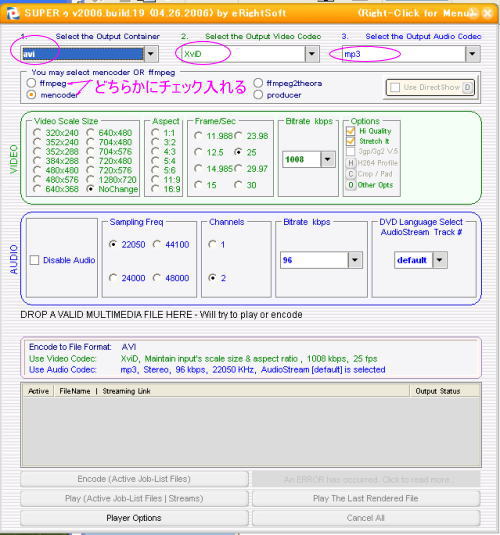This screenshot has height=535, width=500.
Task: Enable the Use DirectShow checkbox
Action: (x=395, y=87)
